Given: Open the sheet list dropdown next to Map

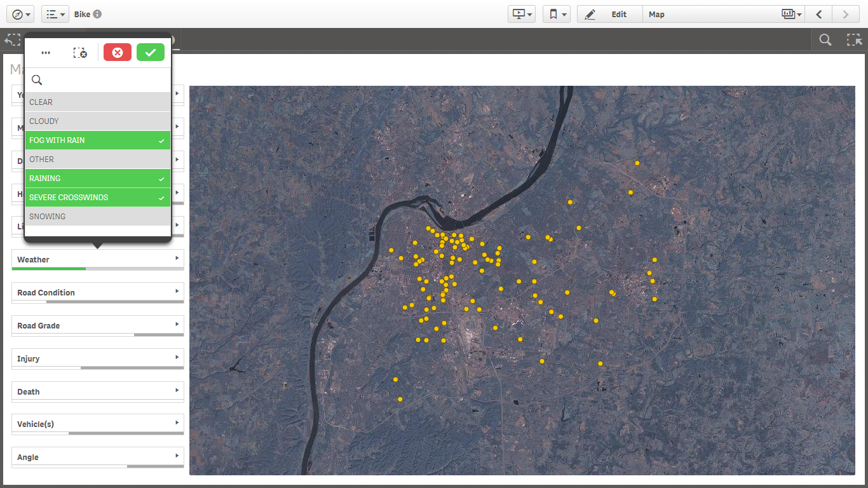Looking at the screenshot, I should click(x=791, y=14).
